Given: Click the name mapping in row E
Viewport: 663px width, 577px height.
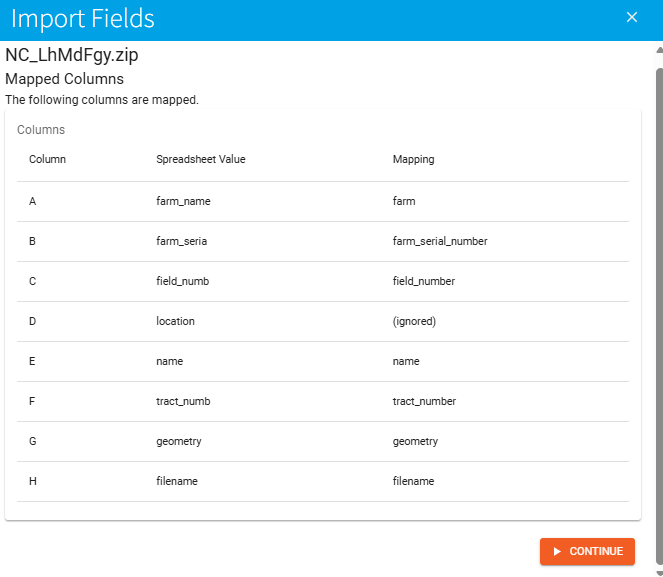Looking at the screenshot, I should tap(406, 361).
